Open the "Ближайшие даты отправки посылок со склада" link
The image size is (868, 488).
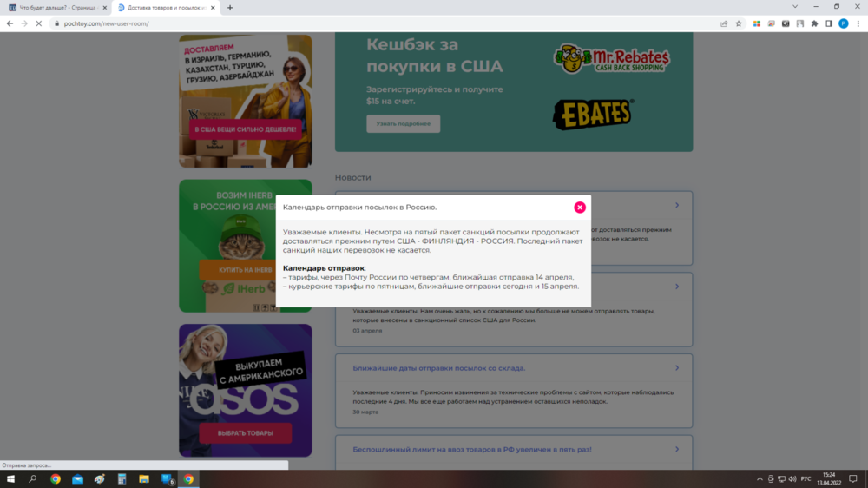[x=438, y=368]
